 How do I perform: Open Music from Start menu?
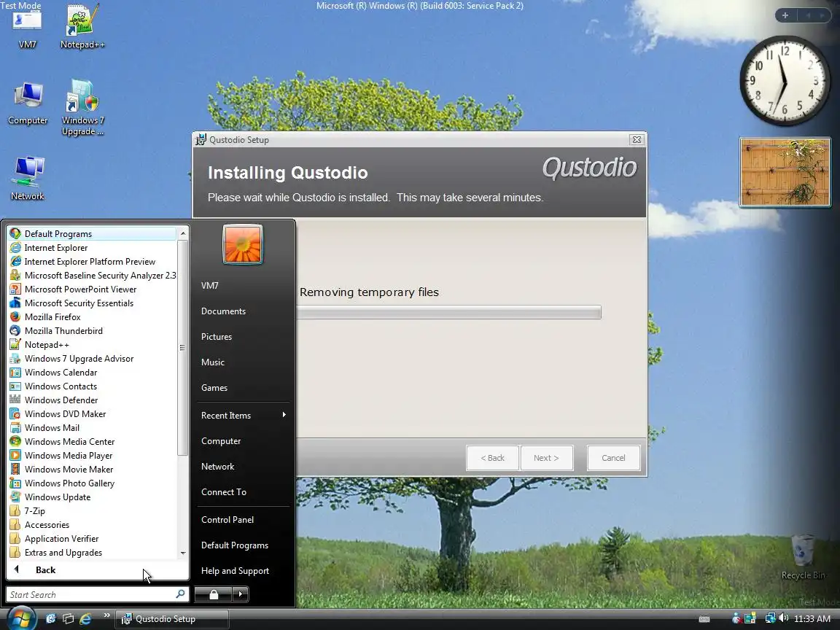pyautogui.click(x=243, y=362)
